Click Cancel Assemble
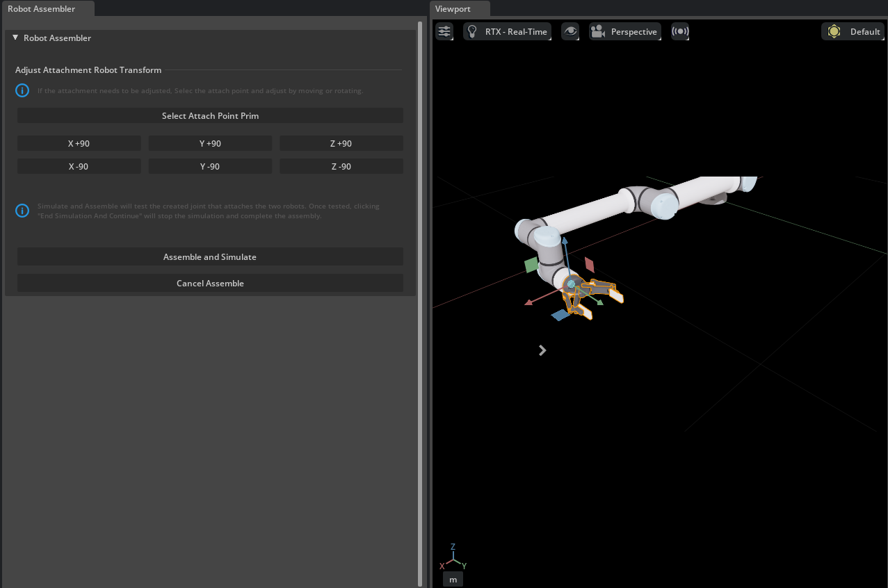 click(x=210, y=283)
